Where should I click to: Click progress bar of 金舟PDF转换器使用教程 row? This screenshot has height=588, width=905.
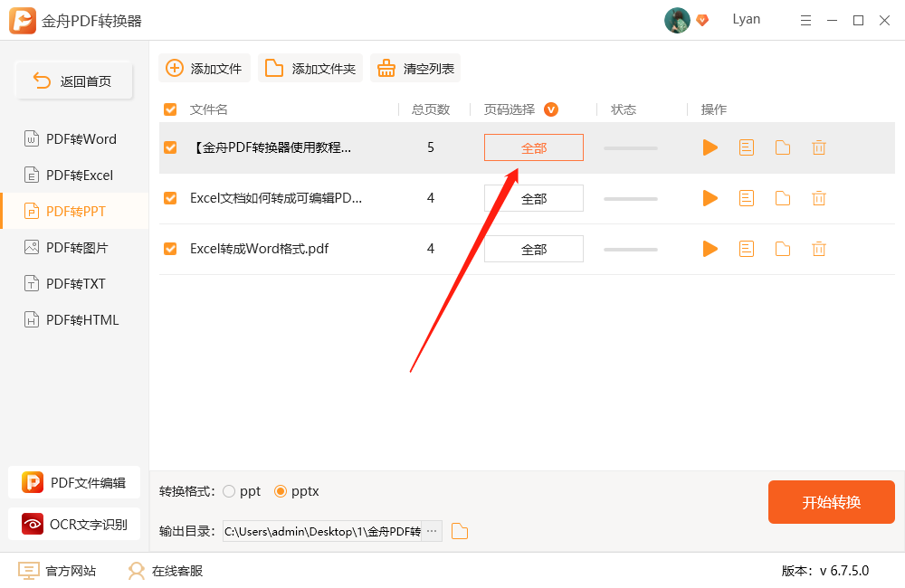(630, 148)
